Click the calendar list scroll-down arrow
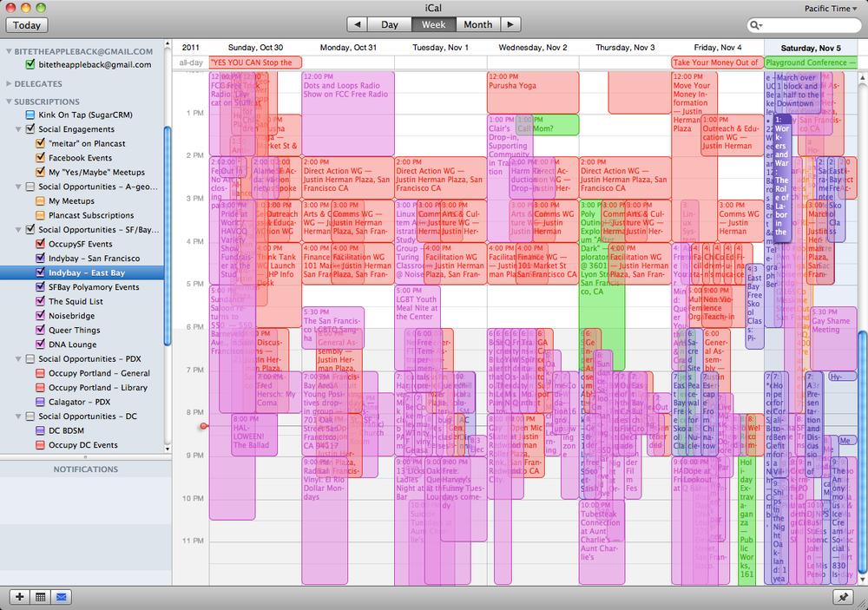Screen dimensions: 868x610 [168, 448]
